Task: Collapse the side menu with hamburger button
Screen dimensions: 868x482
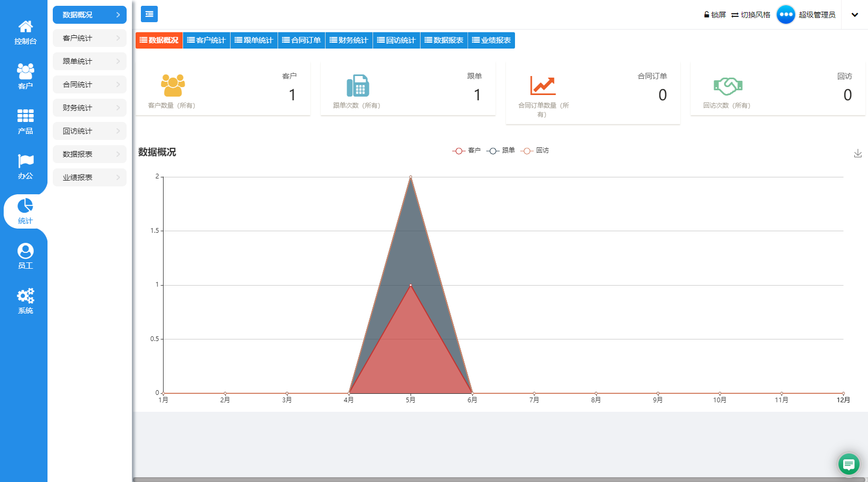Action: (149, 14)
